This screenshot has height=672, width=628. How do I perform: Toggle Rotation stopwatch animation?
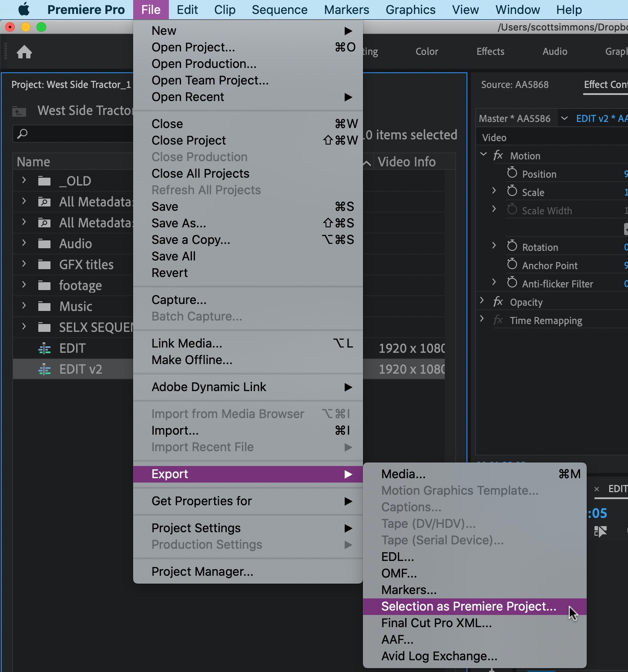[512, 247]
